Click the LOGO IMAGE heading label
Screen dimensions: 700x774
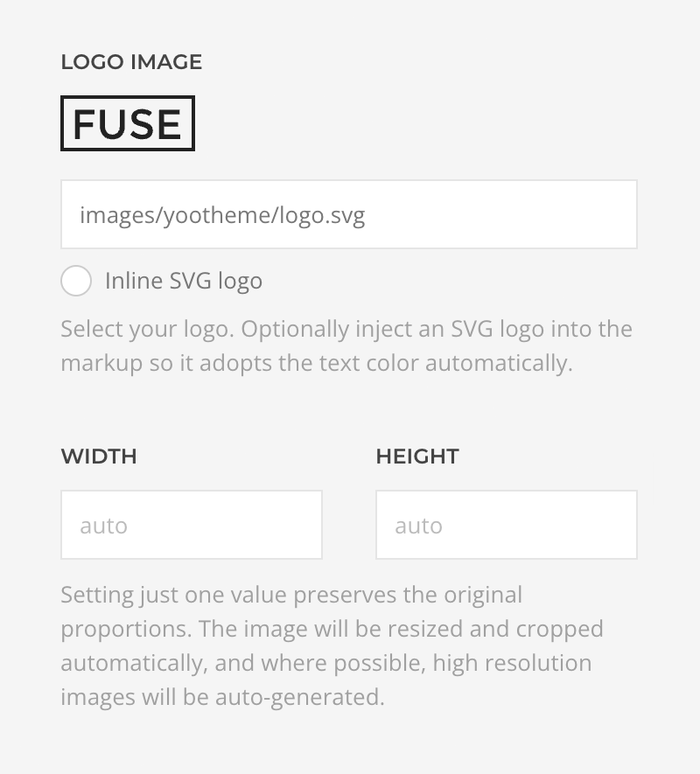tap(131, 62)
